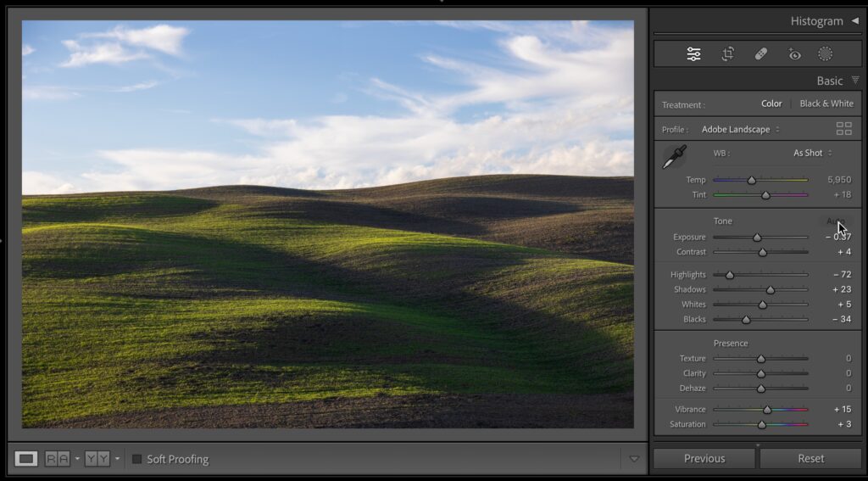The height and width of the screenshot is (481, 868).
Task: Enable the Soft Proofing checkbox
Action: click(x=136, y=460)
